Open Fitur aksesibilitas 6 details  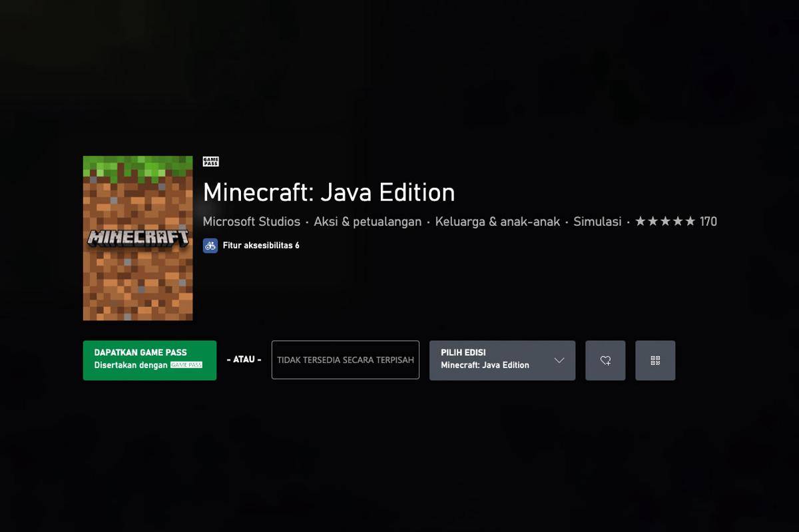[x=261, y=246]
